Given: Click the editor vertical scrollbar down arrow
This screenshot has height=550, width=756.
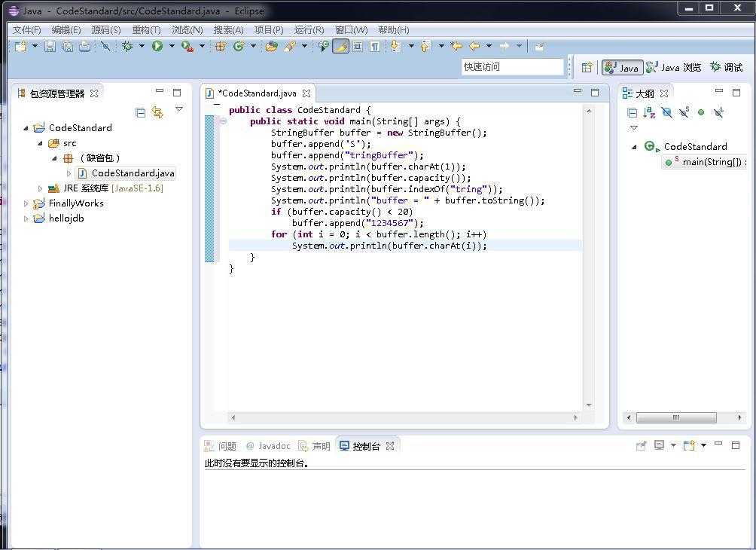Looking at the screenshot, I should [x=589, y=405].
